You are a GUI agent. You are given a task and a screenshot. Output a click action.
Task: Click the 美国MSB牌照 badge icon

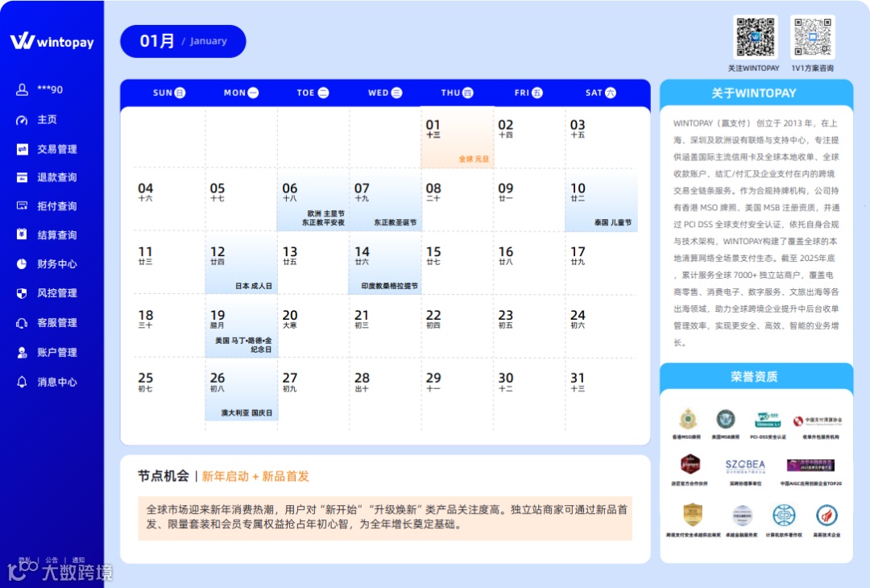(725, 419)
